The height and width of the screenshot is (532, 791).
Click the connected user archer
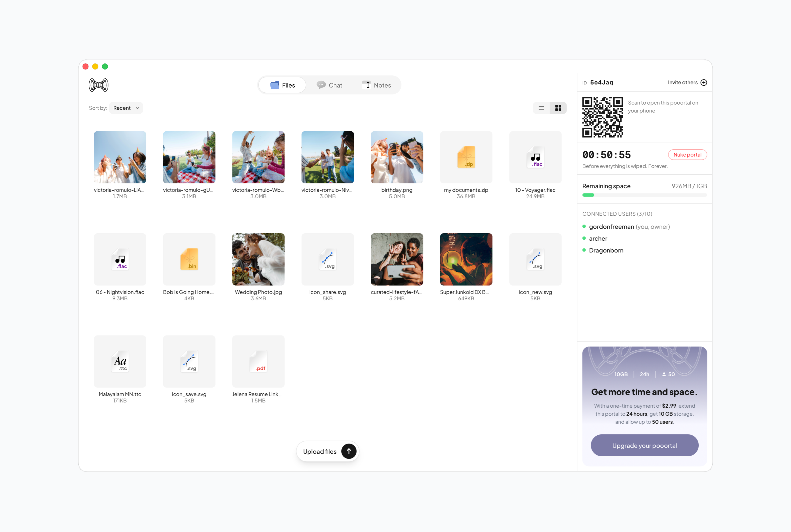pyautogui.click(x=598, y=238)
